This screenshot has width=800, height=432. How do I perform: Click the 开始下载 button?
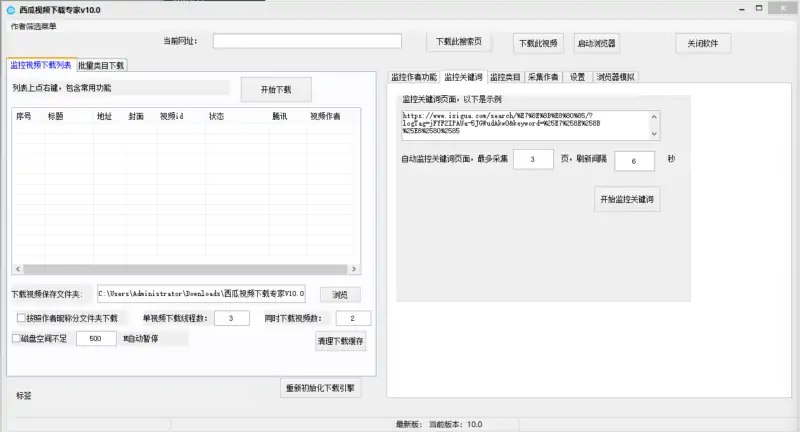point(276,90)
